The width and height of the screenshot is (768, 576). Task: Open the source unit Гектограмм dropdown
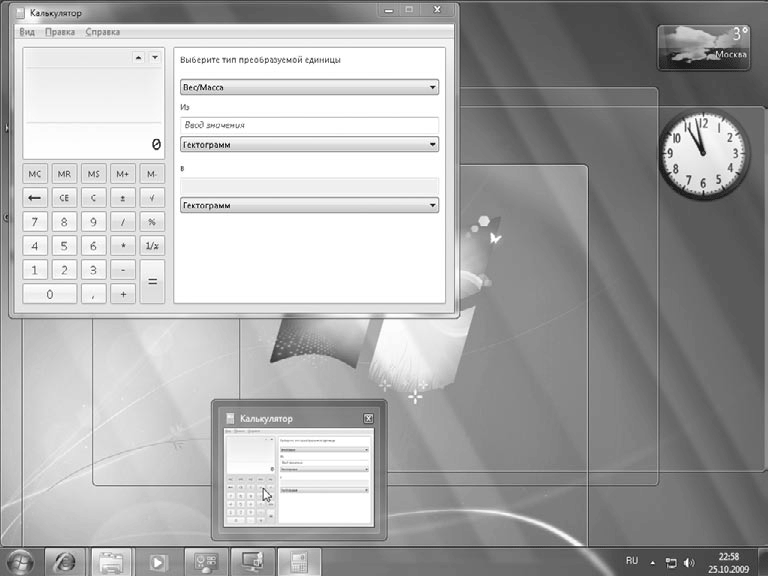click(x=309, y=144)
